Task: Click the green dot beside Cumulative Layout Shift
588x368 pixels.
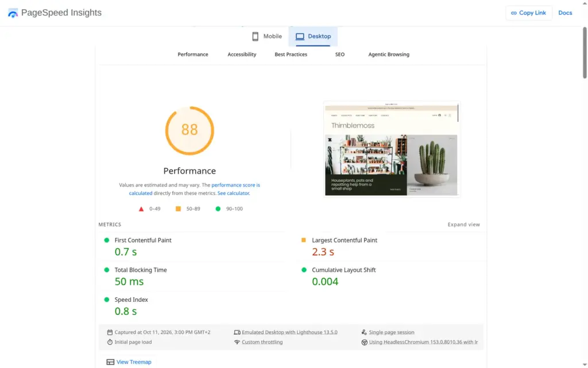Action: click(304, 270)
